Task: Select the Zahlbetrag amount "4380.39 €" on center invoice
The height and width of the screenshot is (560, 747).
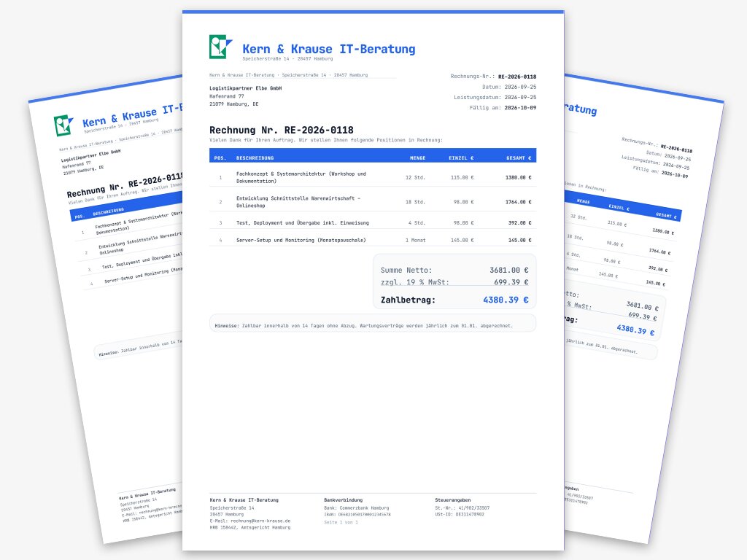Action: pyautogui.click(x=506, y=300)
